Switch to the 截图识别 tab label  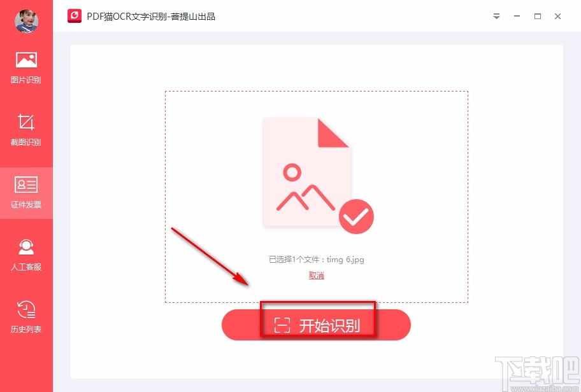coord(26,142)
